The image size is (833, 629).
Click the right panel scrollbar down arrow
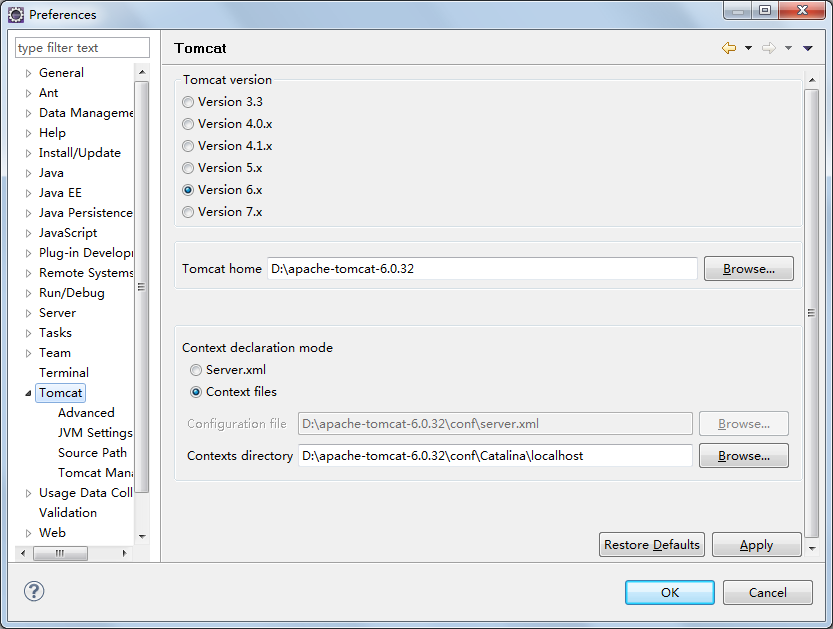(x=812, y=548)
